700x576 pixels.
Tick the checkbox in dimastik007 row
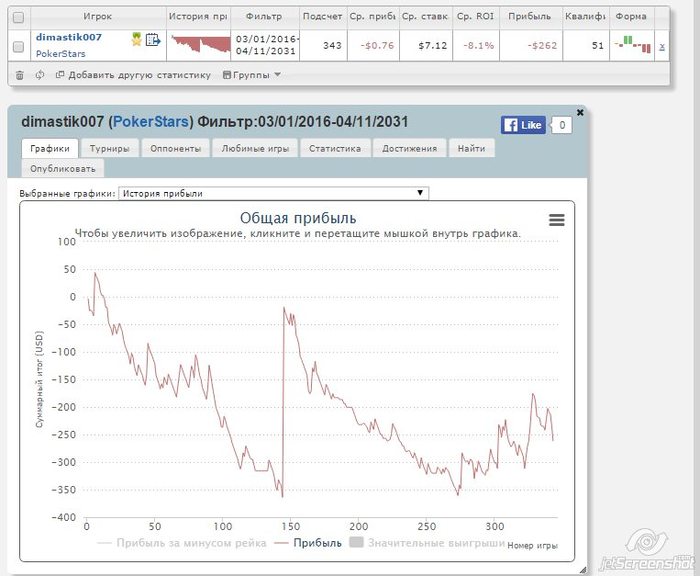tap(18, 46)
